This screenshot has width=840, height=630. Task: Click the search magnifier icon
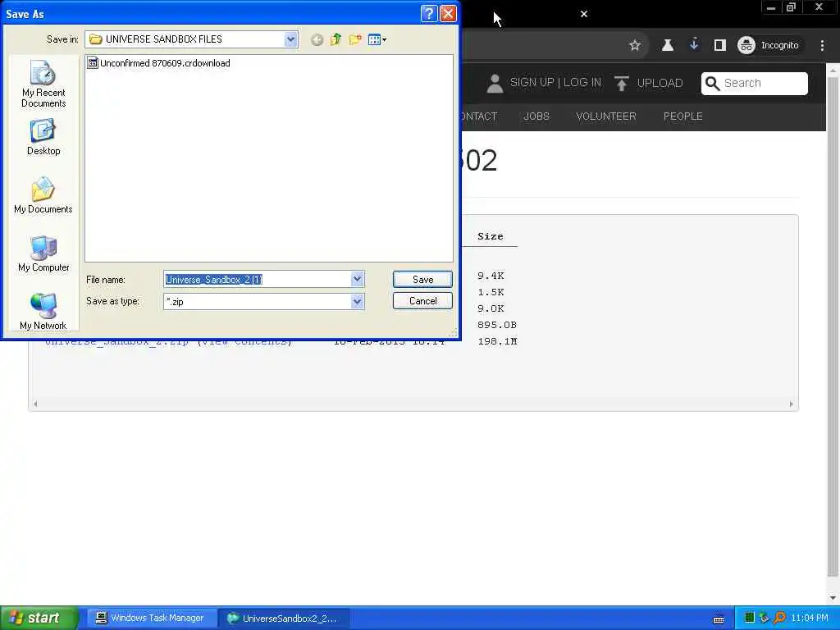712,83
